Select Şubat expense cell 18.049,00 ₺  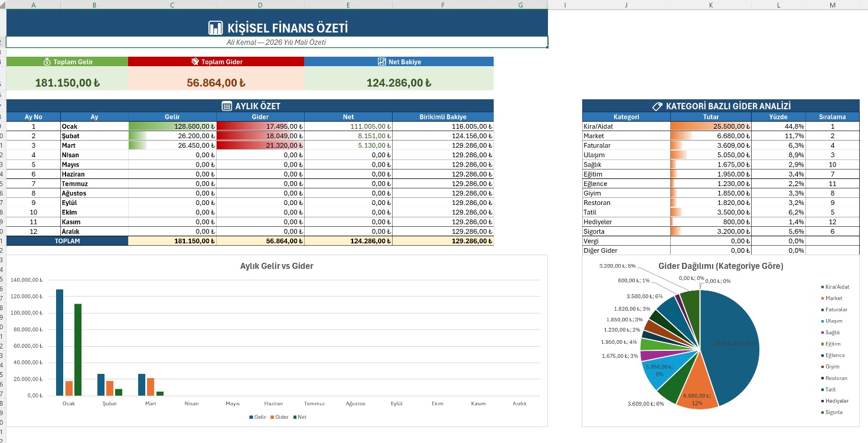coord(260,136)
